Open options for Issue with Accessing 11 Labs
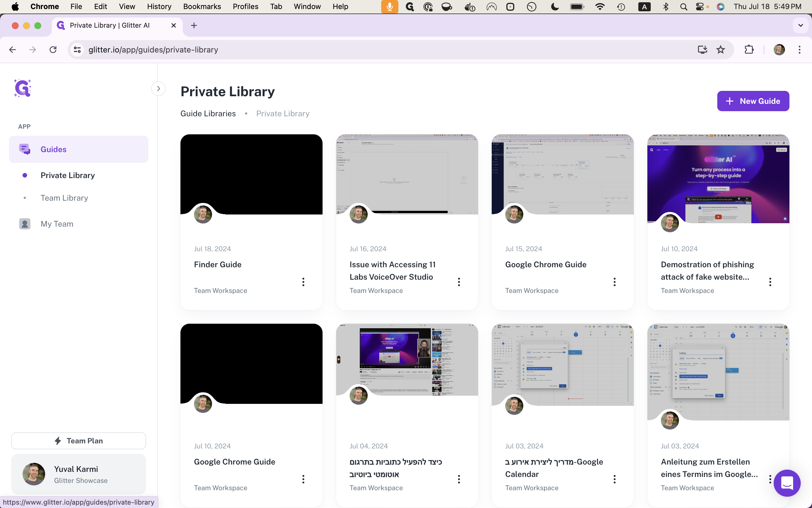 coord(459,282)
